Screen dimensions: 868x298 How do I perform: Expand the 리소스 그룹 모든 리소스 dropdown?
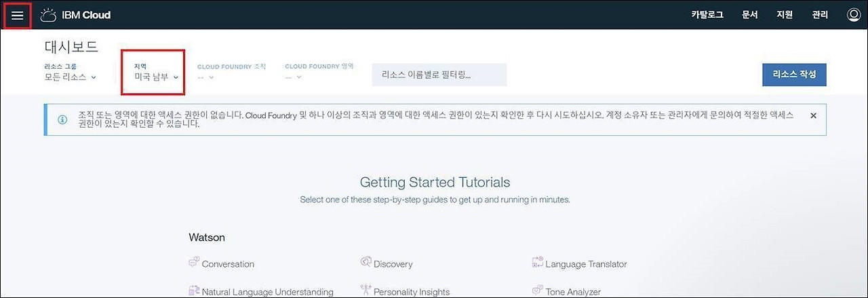pyautogui.click(x=70, y=77)
